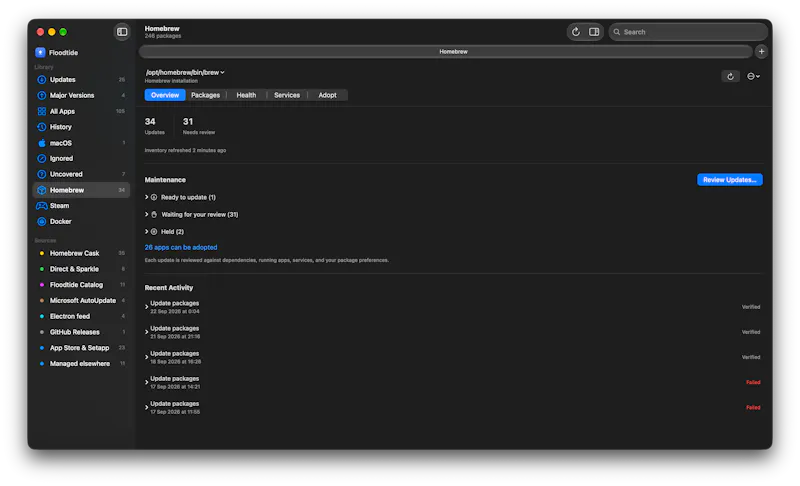Select the Managed elsewhere source
This screenshot has height=486, width=800.
tap(81, 364)
